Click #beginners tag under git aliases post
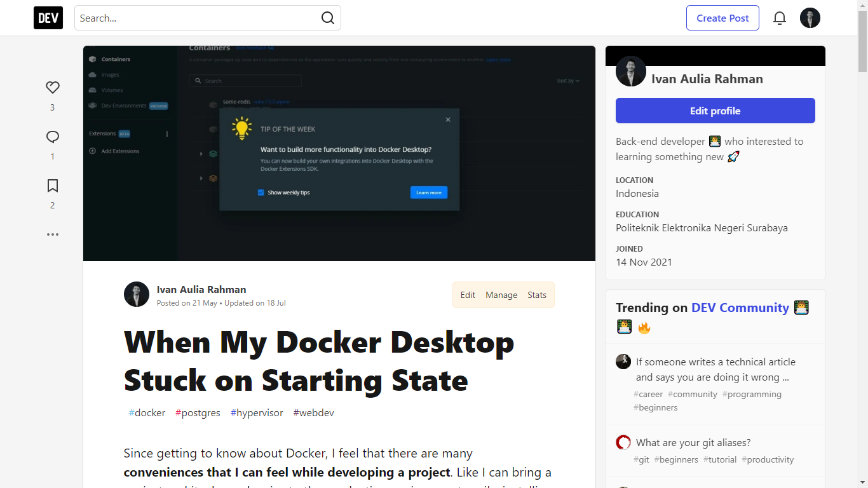868x488 pixels. tap(676, 459)
